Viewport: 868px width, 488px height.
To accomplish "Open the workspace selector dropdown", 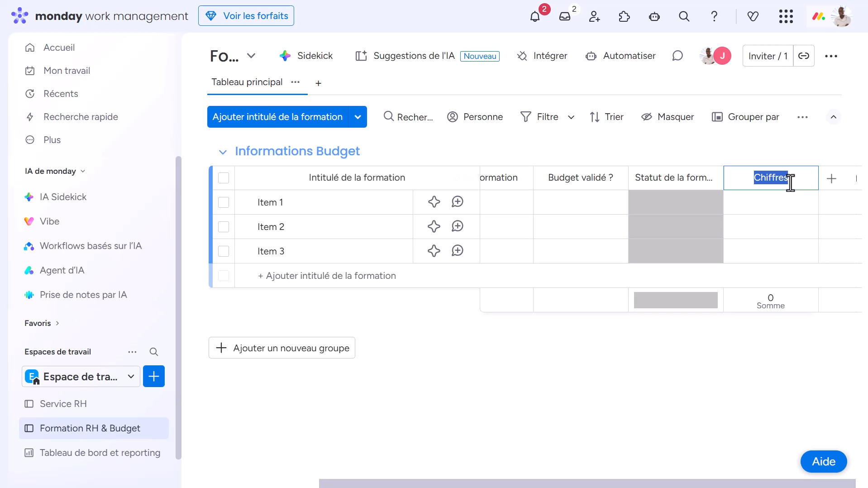I will point(81,377).
